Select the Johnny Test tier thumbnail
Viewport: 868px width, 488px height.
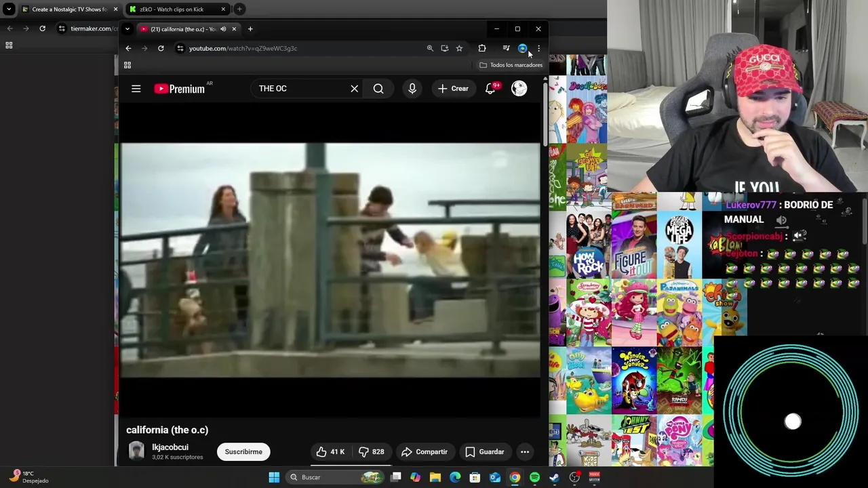pyautogui.click(x=633, y=441)
